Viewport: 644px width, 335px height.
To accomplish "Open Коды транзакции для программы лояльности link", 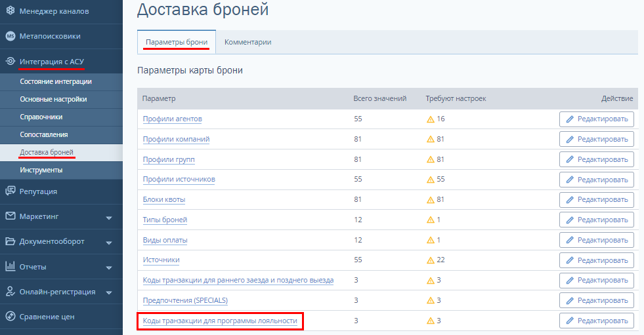I will [x=220, y=321].
